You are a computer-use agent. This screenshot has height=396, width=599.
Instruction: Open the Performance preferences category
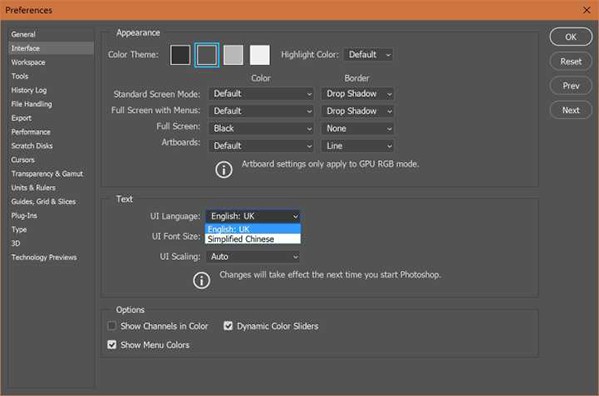[x=31, y=132]
